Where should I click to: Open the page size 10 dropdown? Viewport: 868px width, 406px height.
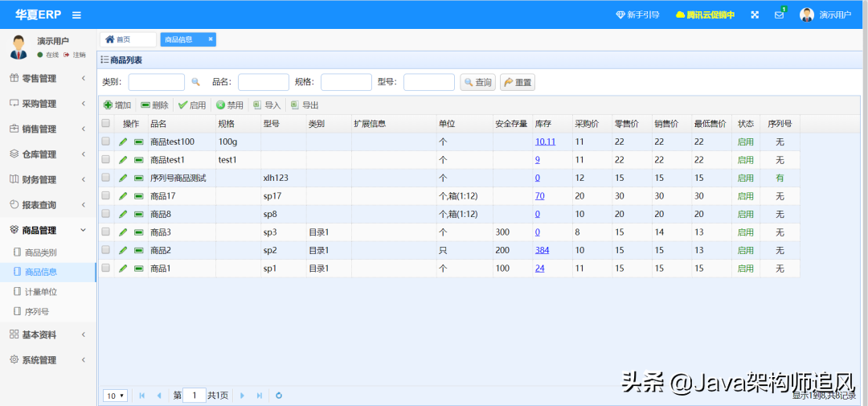click(116, 396)
